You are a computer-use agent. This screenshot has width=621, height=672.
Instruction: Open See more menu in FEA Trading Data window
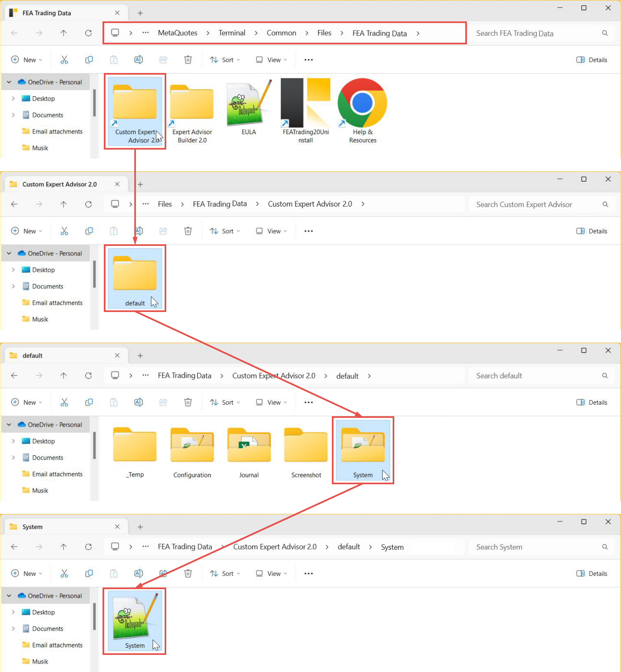(x=309, y=60)
